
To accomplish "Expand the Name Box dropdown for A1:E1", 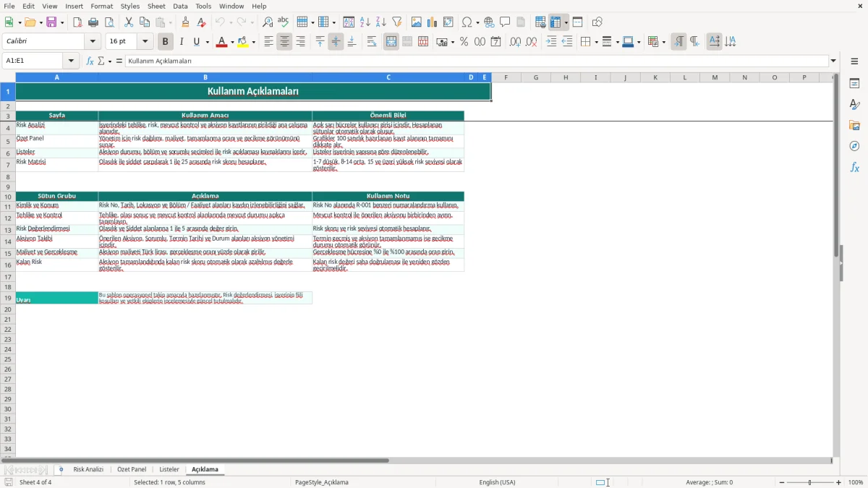I will 71,61.
